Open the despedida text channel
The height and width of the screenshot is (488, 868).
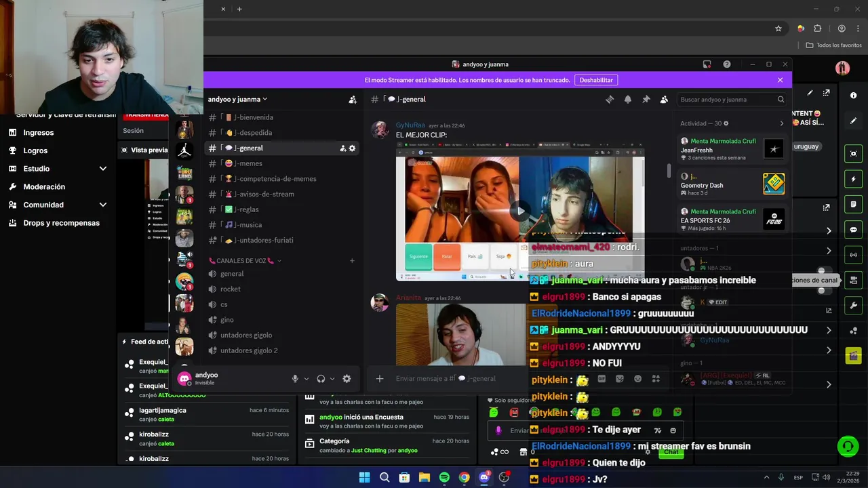tap(283, 133)
